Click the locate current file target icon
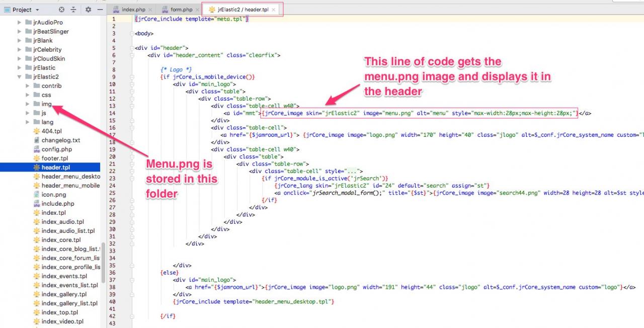 pos(61,10)
